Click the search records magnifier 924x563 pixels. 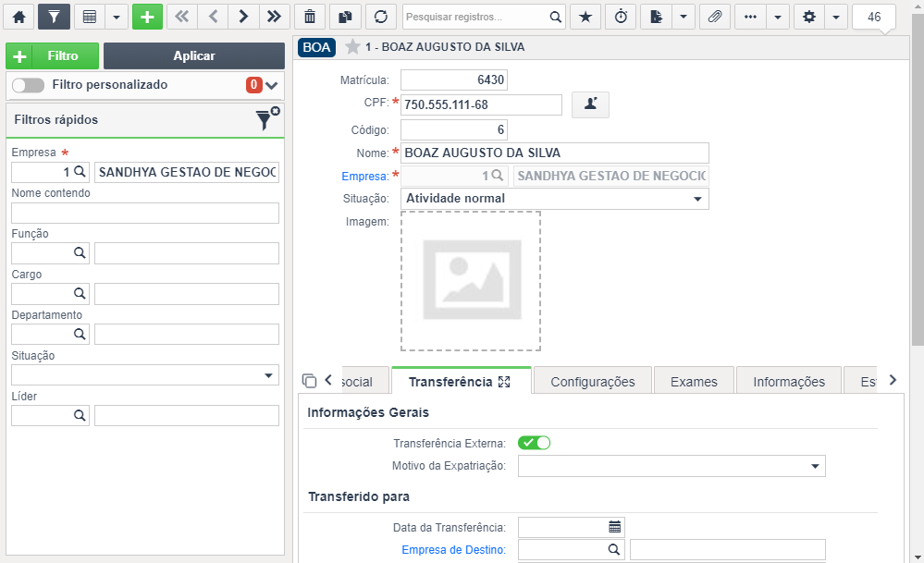(555, 17)
